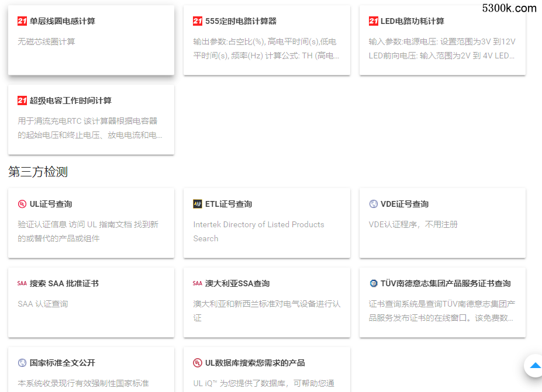
Task: Click the 无磁芯线圈计算 description text
Action: (x=46, y=42)
